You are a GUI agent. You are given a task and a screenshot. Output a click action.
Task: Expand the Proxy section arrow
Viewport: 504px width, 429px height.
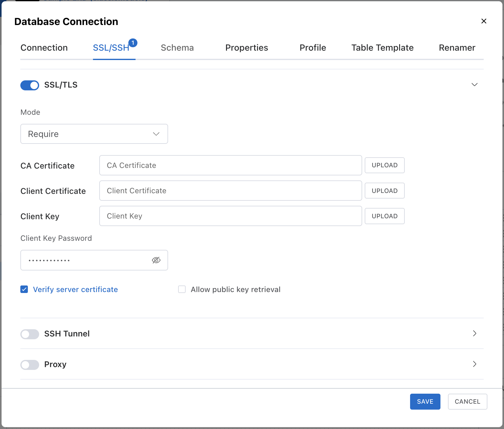(x=475, y=364)
